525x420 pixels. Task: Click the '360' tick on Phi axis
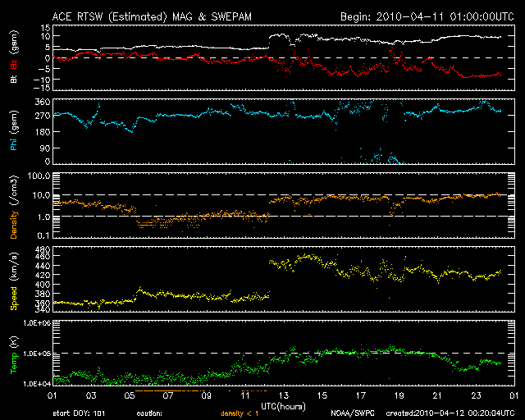[43, 102]
